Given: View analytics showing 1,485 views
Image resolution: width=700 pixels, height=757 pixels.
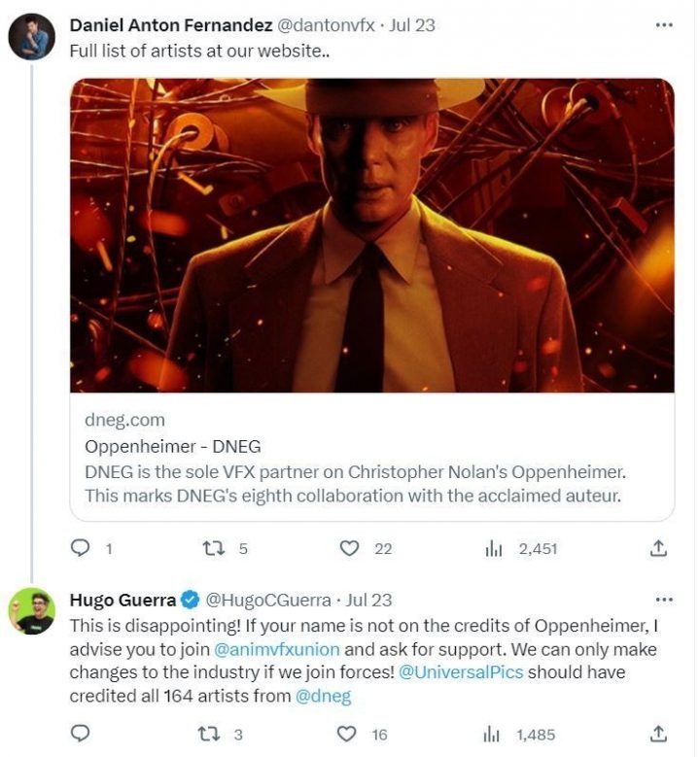Looking at the screenshot, I should (x=494, y=734).
